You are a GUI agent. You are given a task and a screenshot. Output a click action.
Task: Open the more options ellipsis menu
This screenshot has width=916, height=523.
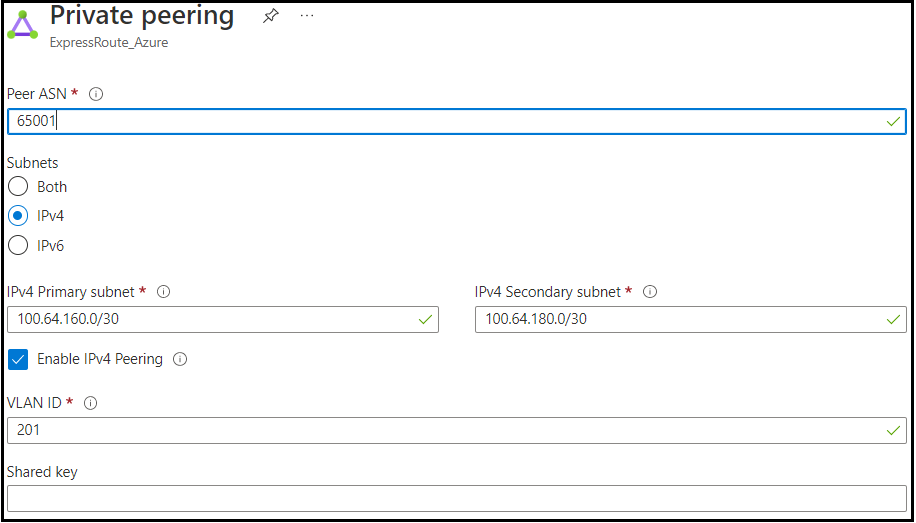coord(307,16)
